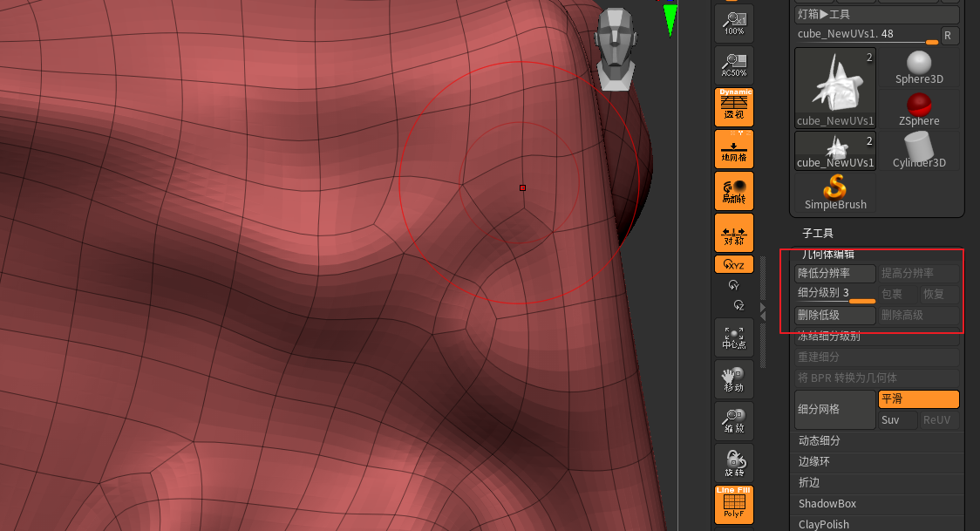The width and height of the screenshot is (980, 531).
Task: Toggle XYZ rotation mode button
Action: [734, 264]
